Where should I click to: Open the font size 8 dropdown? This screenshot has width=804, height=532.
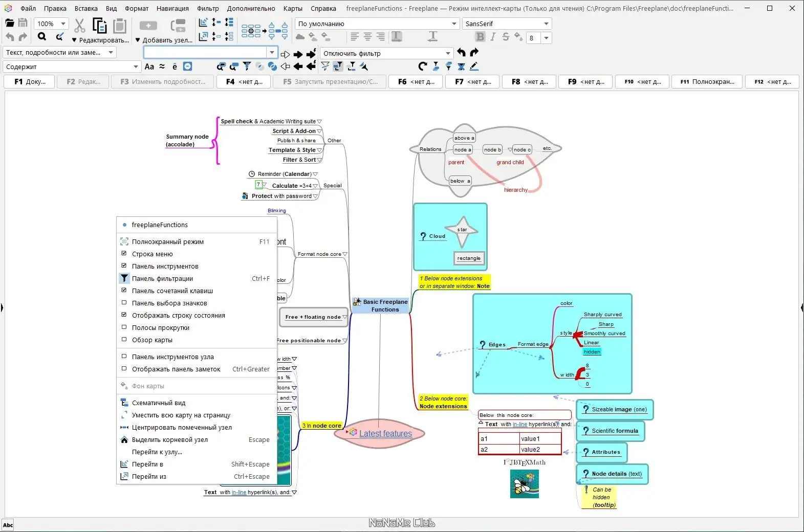[x=547, y=38]
